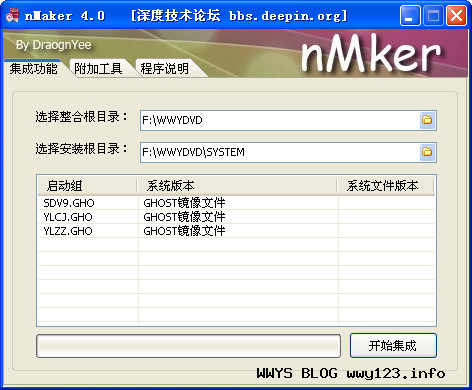472x390 pixels.
Task: Click GHOST镜像文件 cell of YLCJ.GHO row
Action: 184,217
